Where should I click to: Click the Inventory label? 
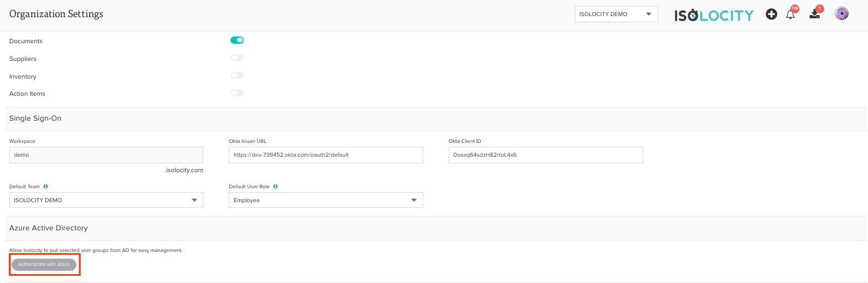[x=23, y=76]
